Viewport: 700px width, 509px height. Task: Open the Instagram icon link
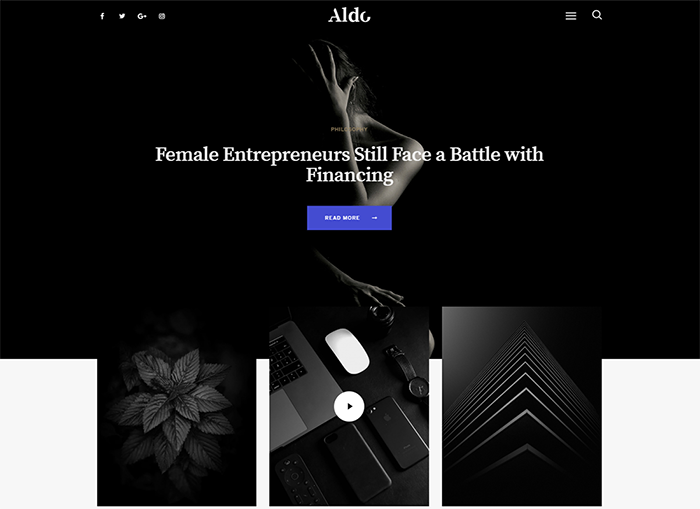pos(162,16)
